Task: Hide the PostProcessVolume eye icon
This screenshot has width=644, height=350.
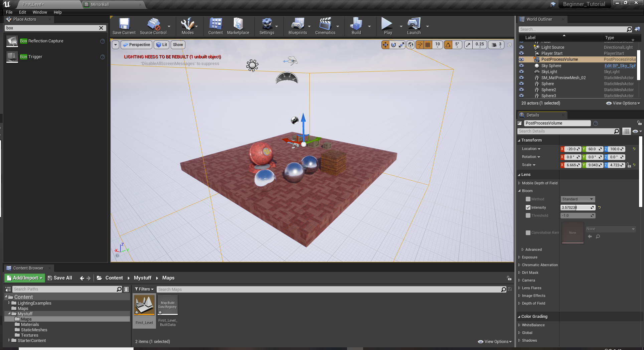Action: click(x=521, y=59)
